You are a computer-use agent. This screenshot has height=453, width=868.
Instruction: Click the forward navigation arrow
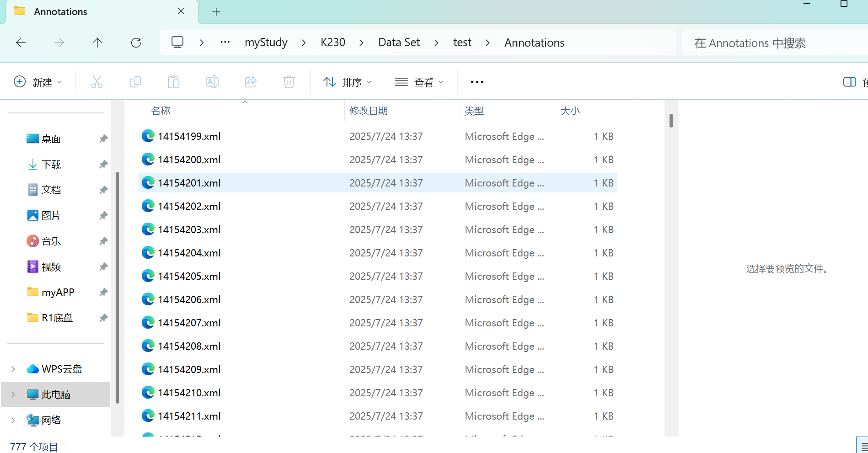(x=59, y=43)
